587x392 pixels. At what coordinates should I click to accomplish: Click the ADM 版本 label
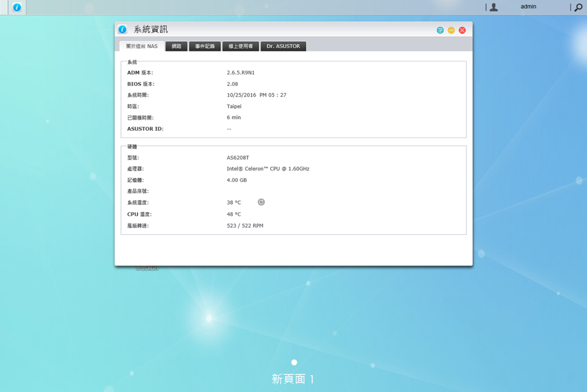[140, 73]
